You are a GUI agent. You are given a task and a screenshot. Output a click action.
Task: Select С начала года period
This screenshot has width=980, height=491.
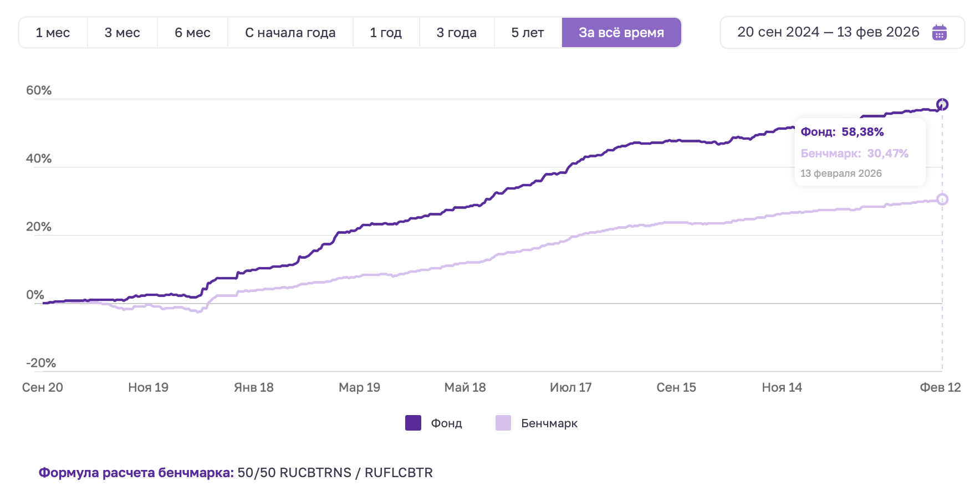point(290,33)
